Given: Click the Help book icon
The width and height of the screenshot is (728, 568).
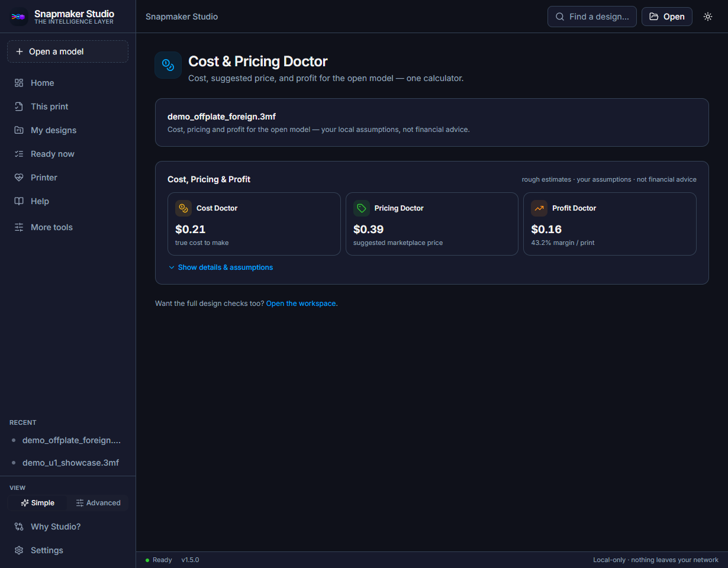Looking at the screenshot, I should coord(19,201).
